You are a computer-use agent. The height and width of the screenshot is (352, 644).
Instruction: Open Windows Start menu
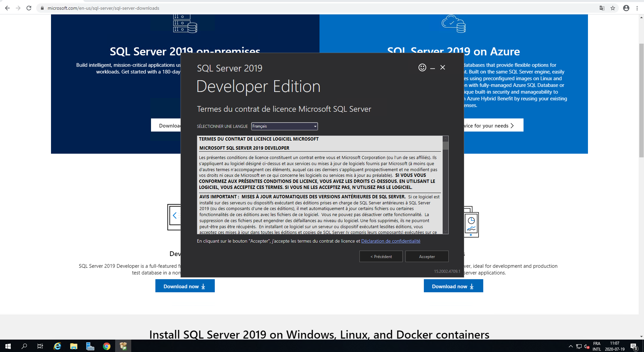pyautogui.click(x=8, y=346)
